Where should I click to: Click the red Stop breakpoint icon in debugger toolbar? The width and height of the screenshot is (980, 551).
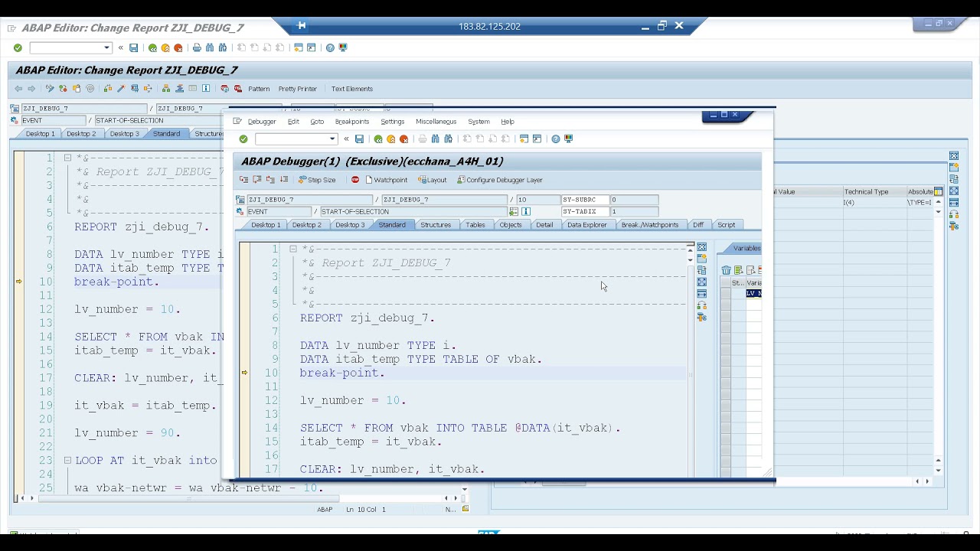coord(355,180)
